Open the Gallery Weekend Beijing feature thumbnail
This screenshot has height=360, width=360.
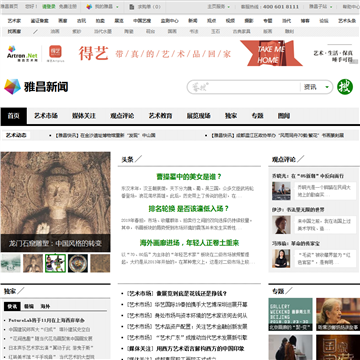pos(291,314)
